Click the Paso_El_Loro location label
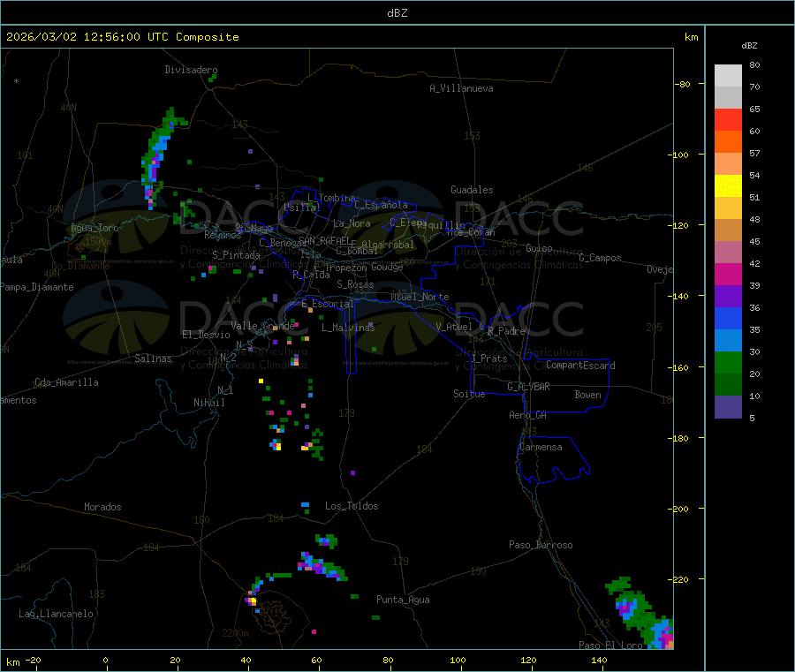The width and height of the screenshot is (795, 672). pyautogui.click(x=611, y=646)
